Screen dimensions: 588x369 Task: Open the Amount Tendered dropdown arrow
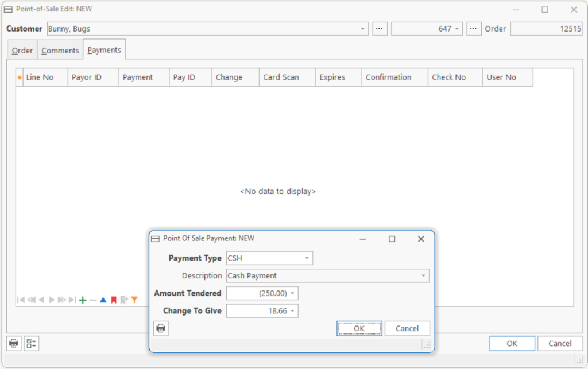click(292, 293)
